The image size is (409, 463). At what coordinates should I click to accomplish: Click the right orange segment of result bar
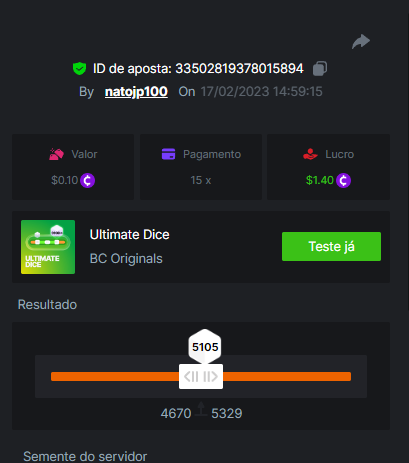[287, 376]
